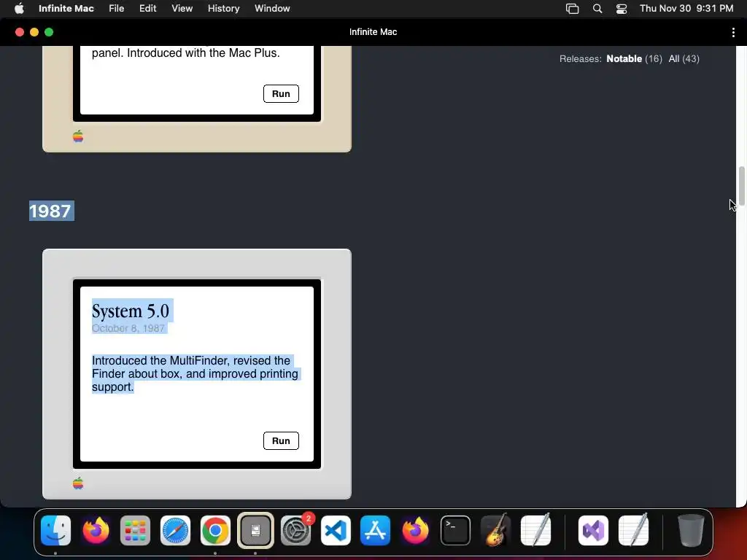Launch GarageBand from the dock

(x=495, y=530)
